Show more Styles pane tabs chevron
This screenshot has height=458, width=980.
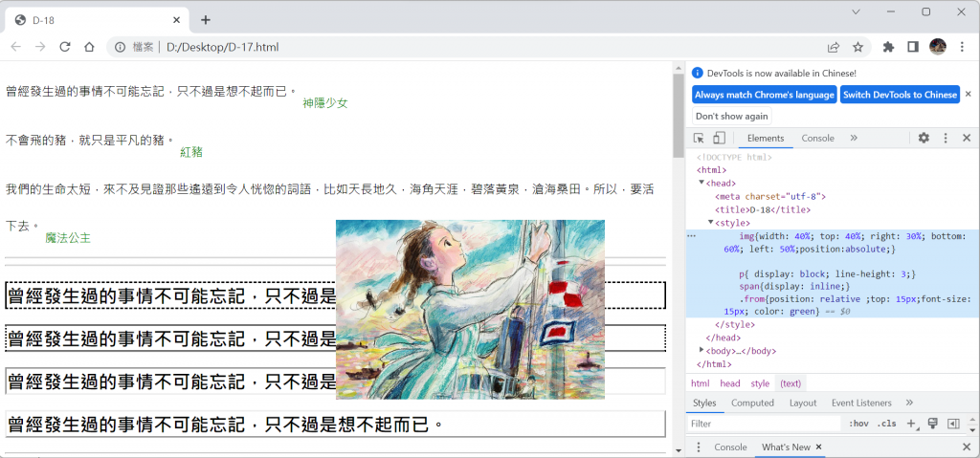pyautogui.click(x=909, y=403)
